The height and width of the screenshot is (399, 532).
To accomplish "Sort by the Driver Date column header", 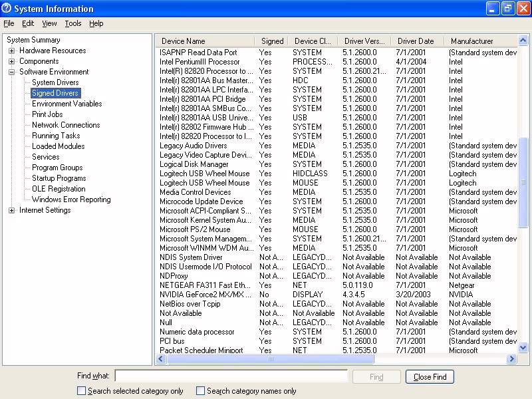I will [x=416, y=41].
